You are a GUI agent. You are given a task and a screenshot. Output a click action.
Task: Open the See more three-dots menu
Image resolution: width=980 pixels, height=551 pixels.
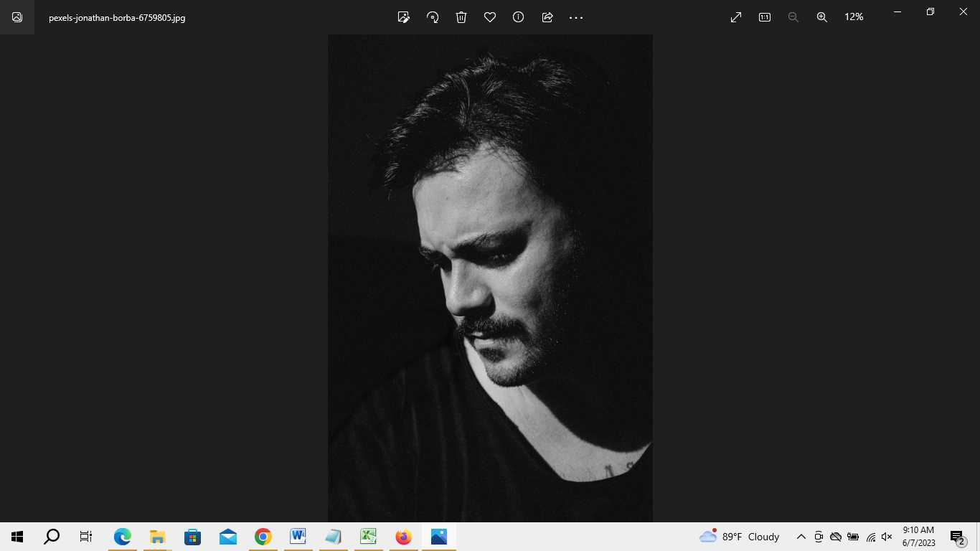tap(576, 17)
